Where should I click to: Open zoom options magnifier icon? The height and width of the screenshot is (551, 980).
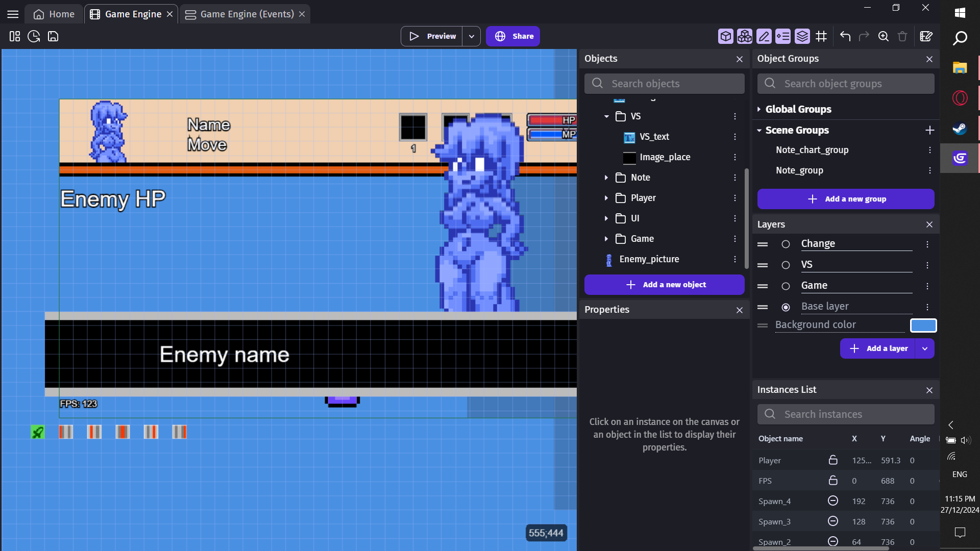tap(884, 36)
